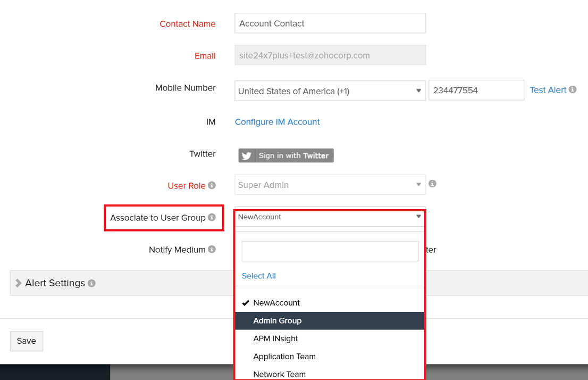Click the mobile number input field
This screenshot has width=588, height=380.
(x=476, y=90)
